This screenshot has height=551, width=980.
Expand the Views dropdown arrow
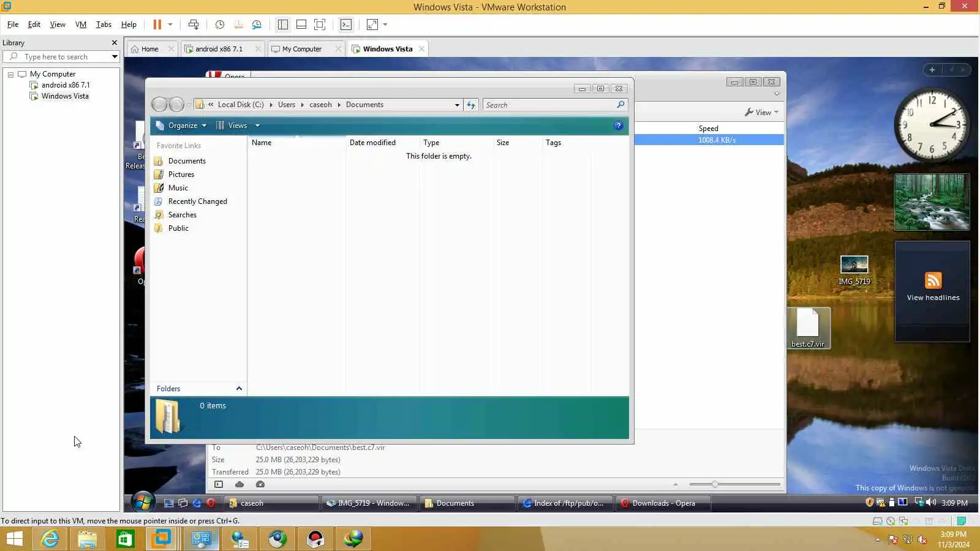click(257, 126)
